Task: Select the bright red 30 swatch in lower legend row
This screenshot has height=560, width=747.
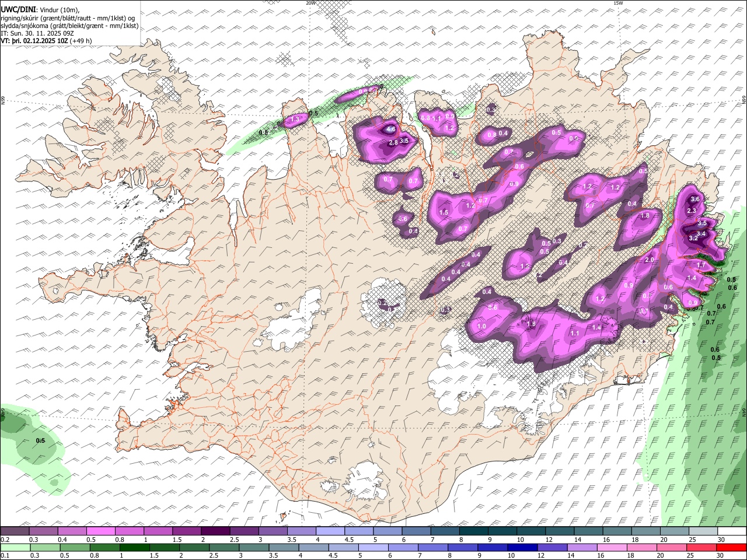Action: [732, 547]
